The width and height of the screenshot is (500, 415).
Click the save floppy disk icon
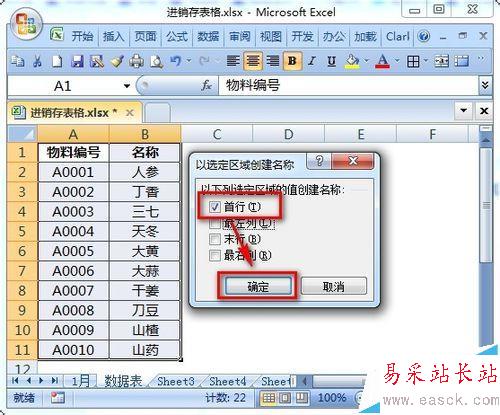pos(77,61)
